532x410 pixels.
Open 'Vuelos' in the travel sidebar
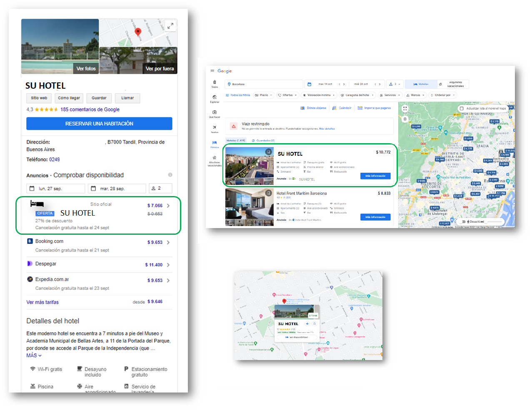[x=215, y=129]
